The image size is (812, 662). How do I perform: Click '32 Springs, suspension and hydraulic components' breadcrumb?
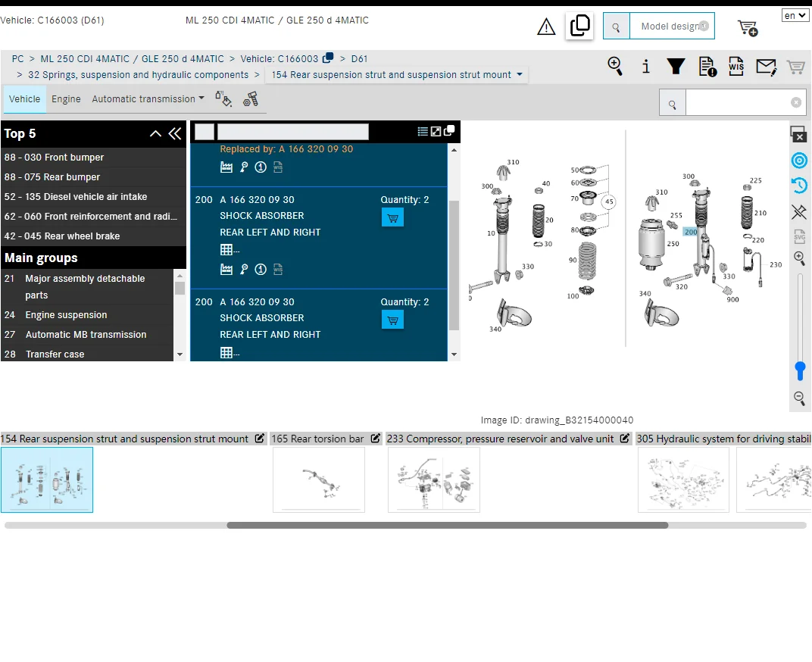(x=139, y=74)
